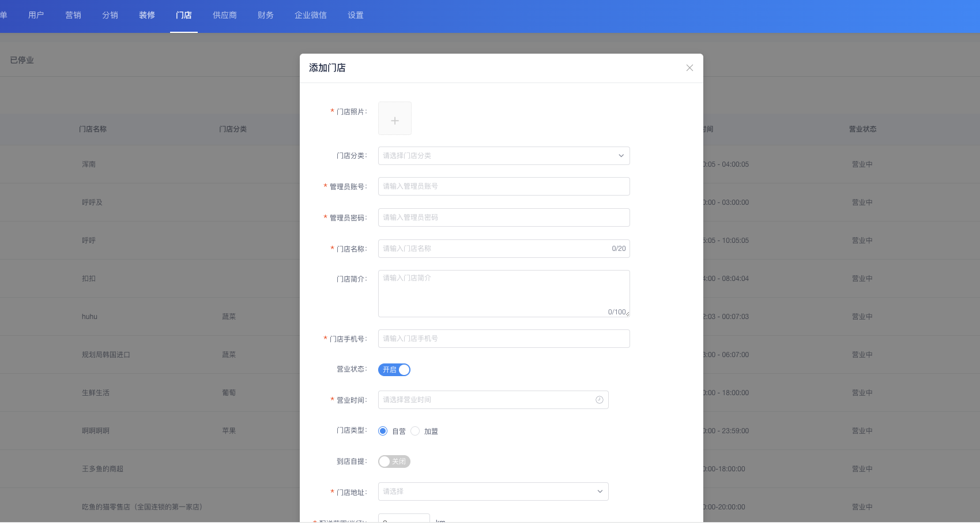Go to the 企业微信 menu
The height and width of the screenshot is (529, 980).
click(x=310, y=15)
